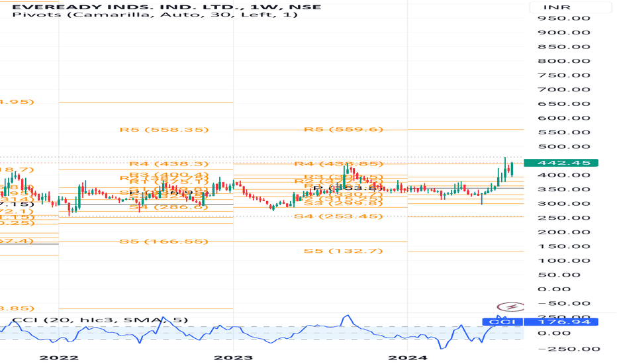The height and width of the screenshot is (364, 617).
Task: Click the red lightning bolt icon
Action: (510, 306)
